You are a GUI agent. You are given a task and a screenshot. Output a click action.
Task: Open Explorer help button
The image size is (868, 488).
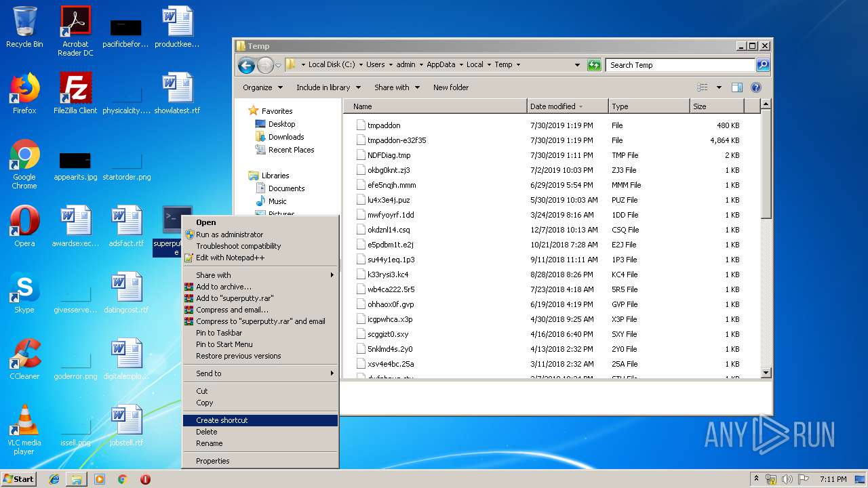point(756,87)
